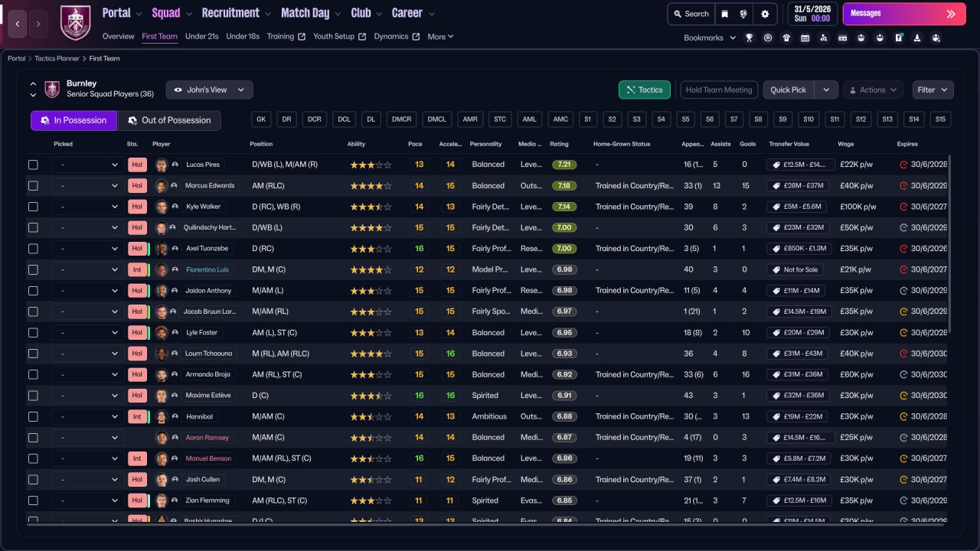Click the Search field in the top bar
This screenshot has height=551, width=980.
[691, 14]
